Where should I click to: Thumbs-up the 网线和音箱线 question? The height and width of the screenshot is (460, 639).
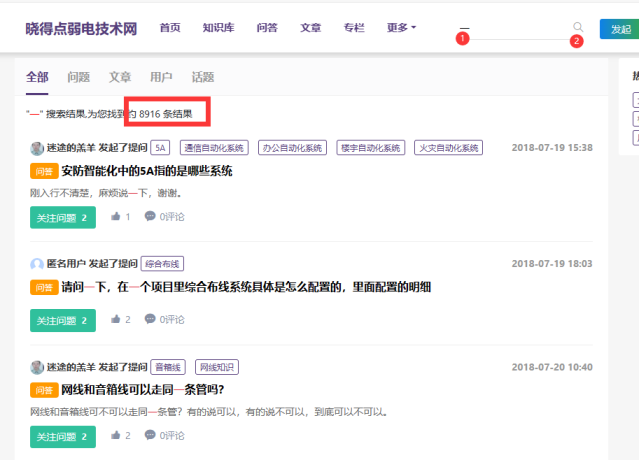tap(117, 436)
